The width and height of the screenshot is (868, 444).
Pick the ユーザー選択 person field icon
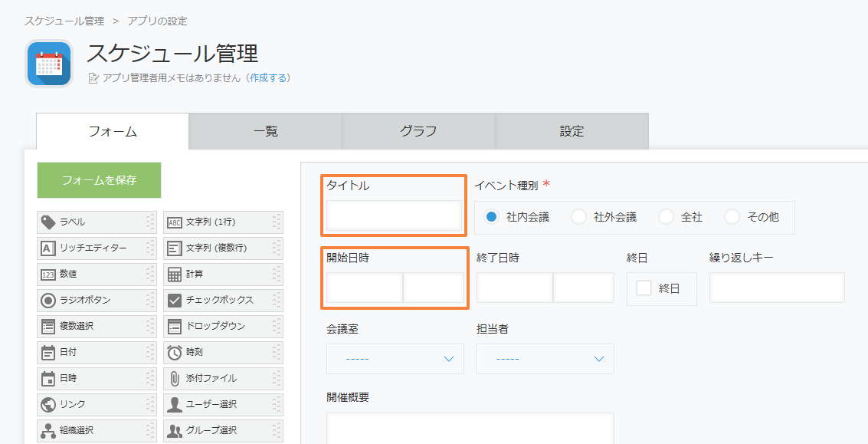[x=175, y=405]
